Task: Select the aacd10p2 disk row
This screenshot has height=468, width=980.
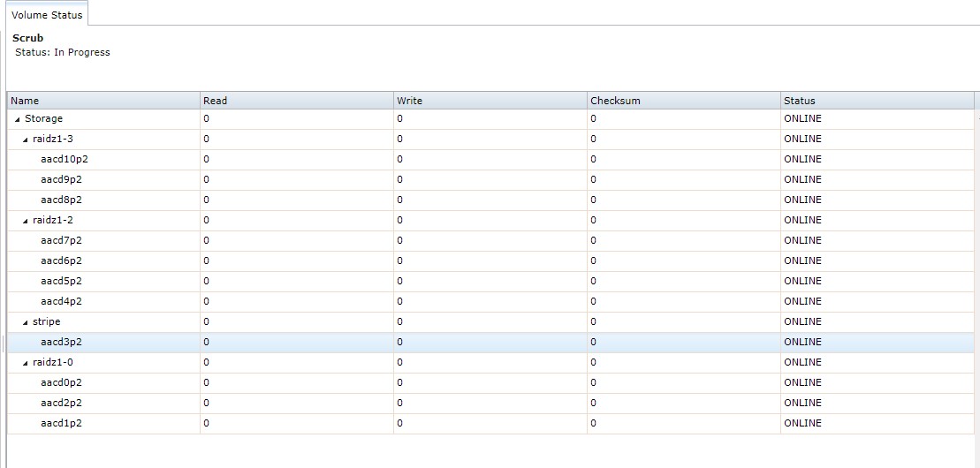Action: coord(65,160)
